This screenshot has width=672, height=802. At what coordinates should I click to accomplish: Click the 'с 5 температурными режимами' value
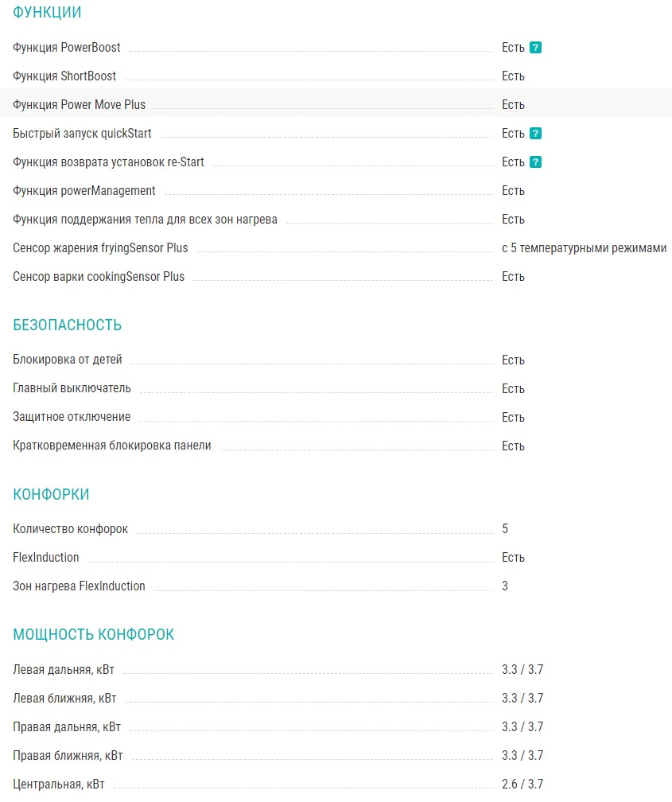tap(584, 248)
